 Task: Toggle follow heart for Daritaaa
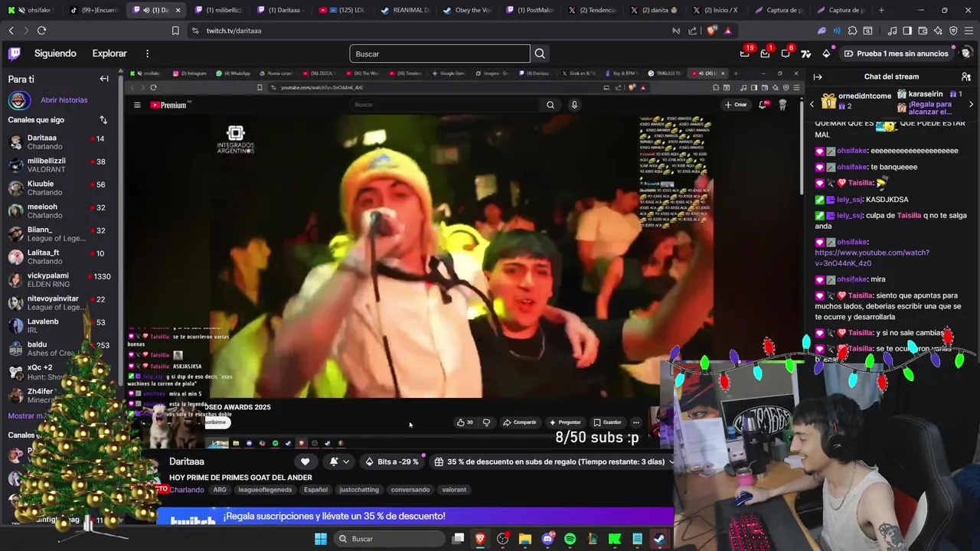(x=305, y=461)
